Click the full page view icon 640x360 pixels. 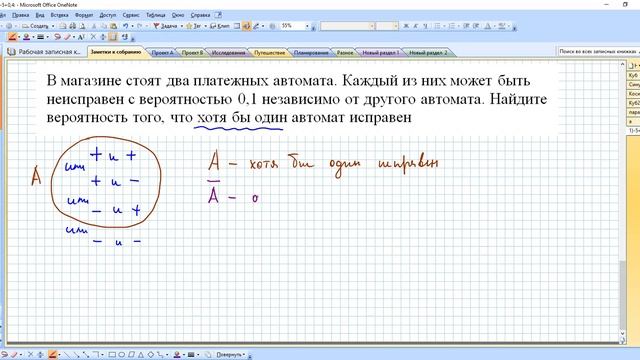pos(237,26)
